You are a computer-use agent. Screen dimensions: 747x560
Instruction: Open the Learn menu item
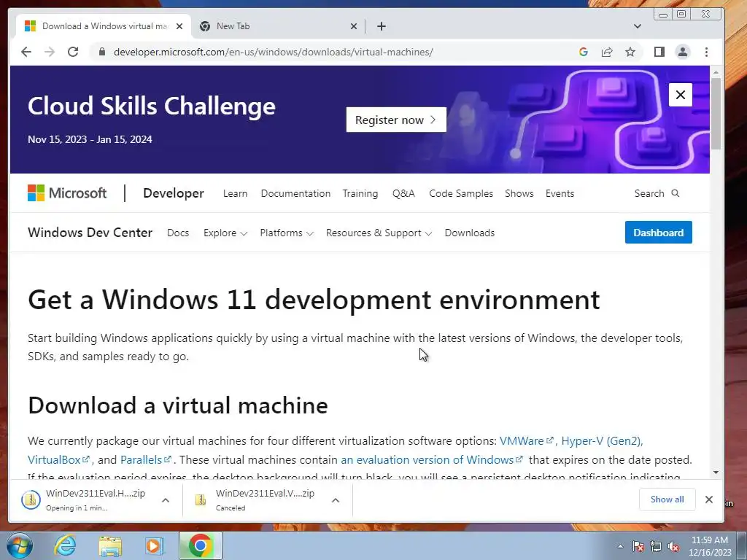(x=236, y=193)
